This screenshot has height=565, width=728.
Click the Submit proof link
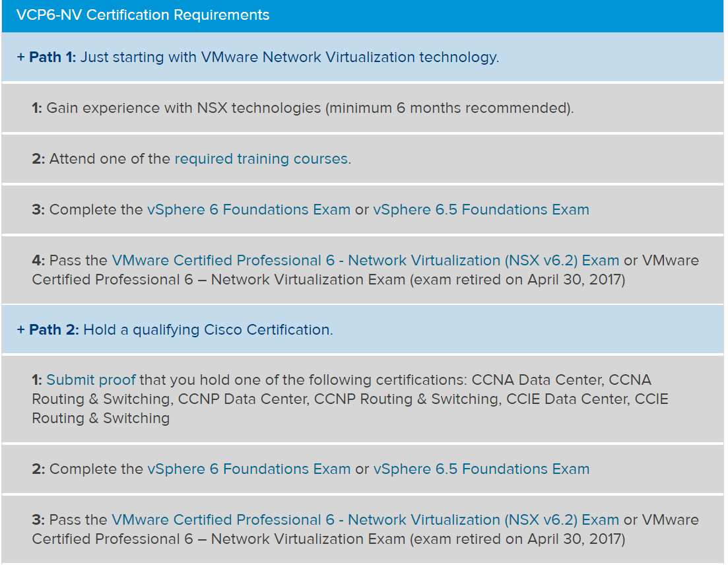click(x=91, y=380)
